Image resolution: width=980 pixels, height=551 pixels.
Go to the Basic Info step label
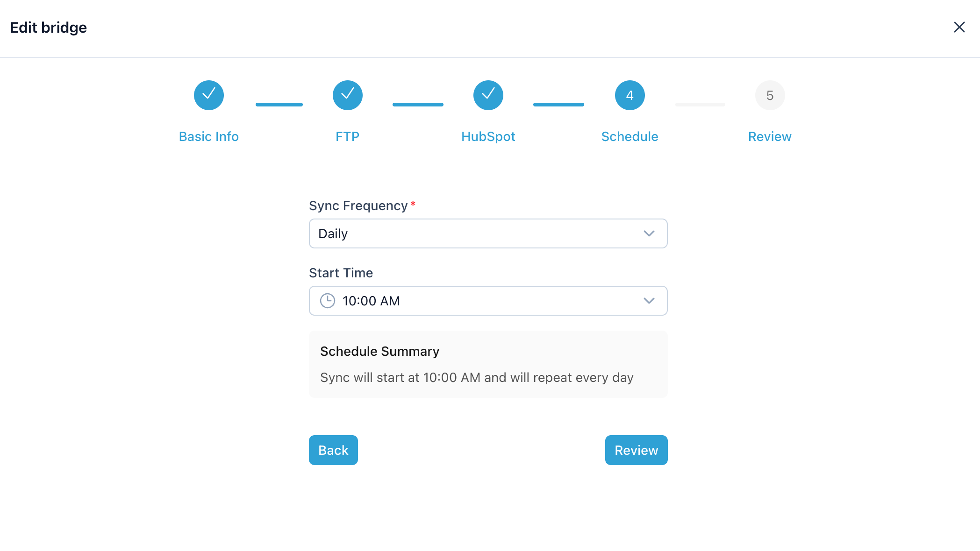point(209,136)
